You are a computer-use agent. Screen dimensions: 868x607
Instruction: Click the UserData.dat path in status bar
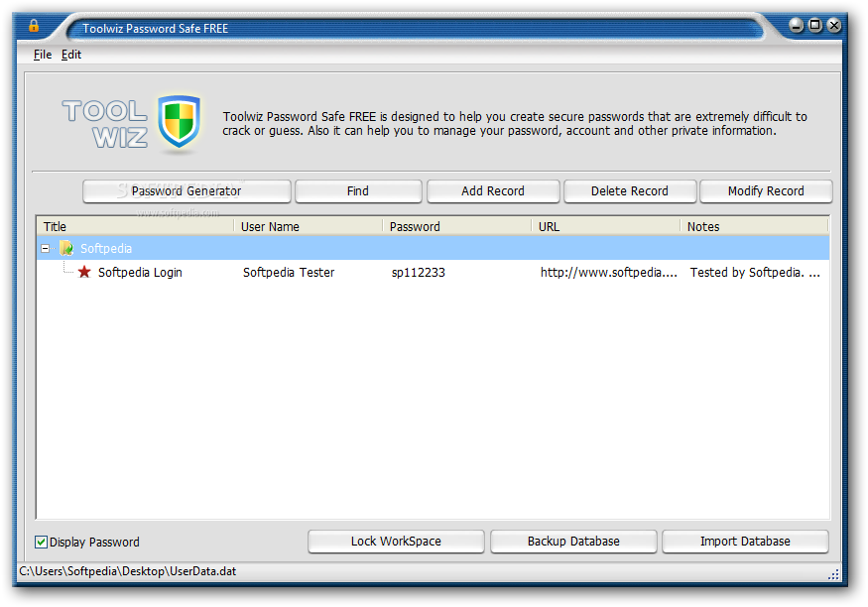tap(128, 571)
